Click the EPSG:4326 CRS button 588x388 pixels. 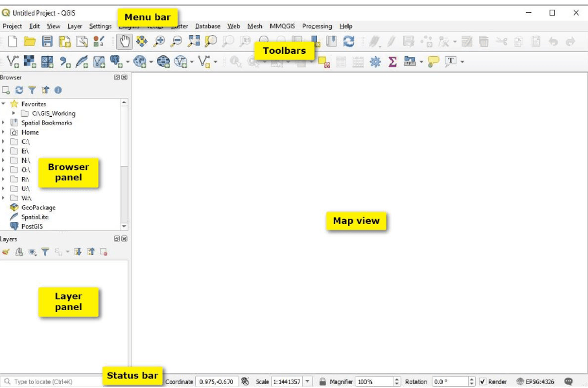tap(537, 382)
